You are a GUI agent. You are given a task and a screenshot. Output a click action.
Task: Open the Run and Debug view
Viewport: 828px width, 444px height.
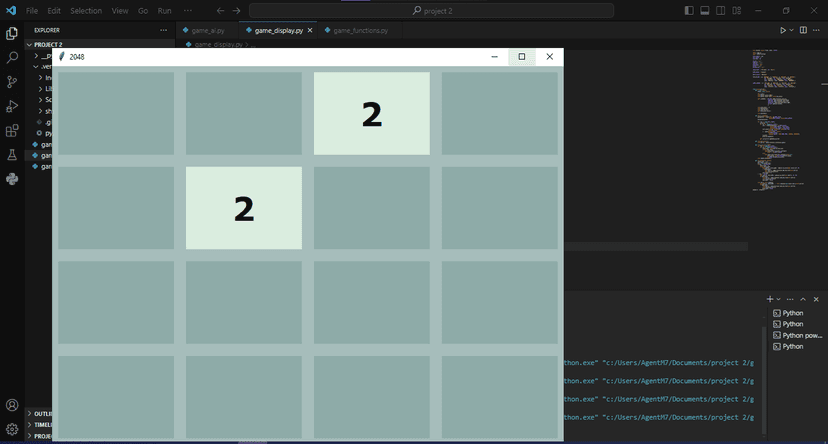tap(12, 106)
